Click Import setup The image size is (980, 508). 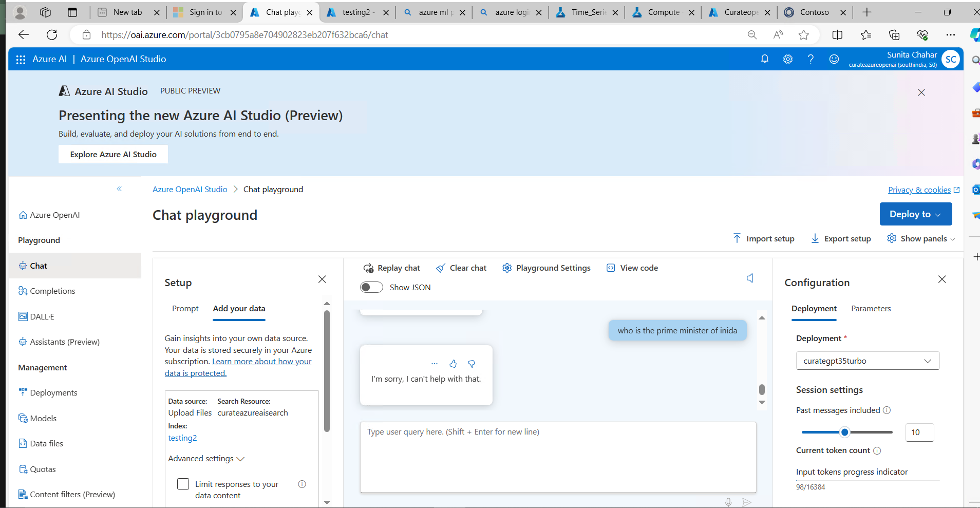764,238
